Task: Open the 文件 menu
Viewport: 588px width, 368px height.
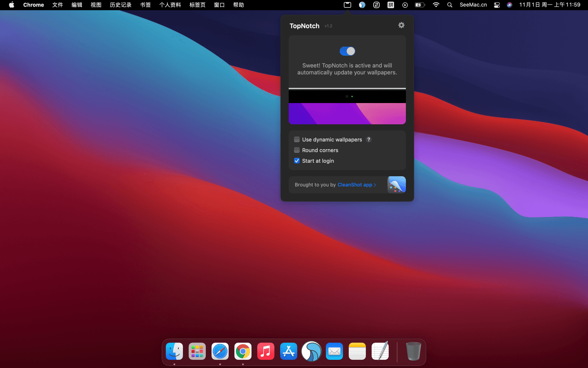Action: (x=58, y=5)
